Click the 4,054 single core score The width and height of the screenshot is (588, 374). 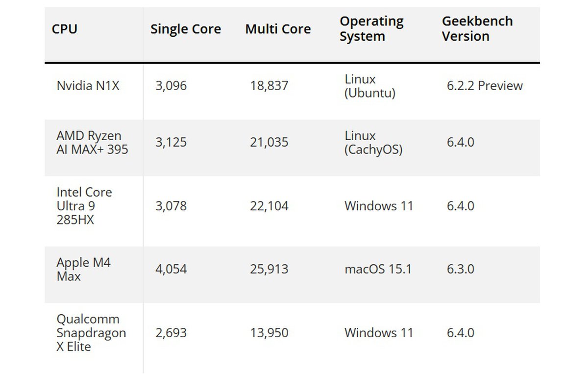click(171, 269)
